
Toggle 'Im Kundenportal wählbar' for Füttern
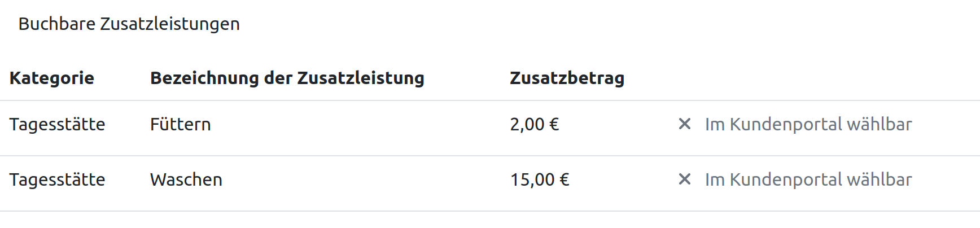pyautogui.click(x=808, y=124)
